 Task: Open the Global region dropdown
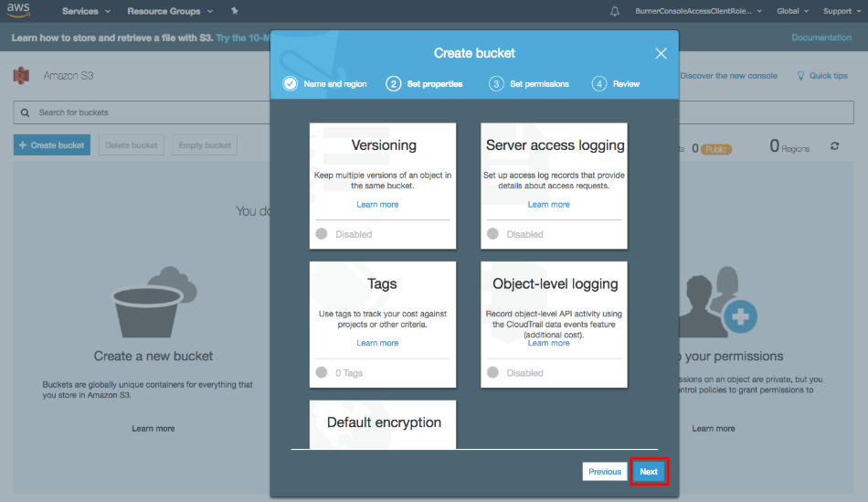pyautogui.click(x=793, y=11)
